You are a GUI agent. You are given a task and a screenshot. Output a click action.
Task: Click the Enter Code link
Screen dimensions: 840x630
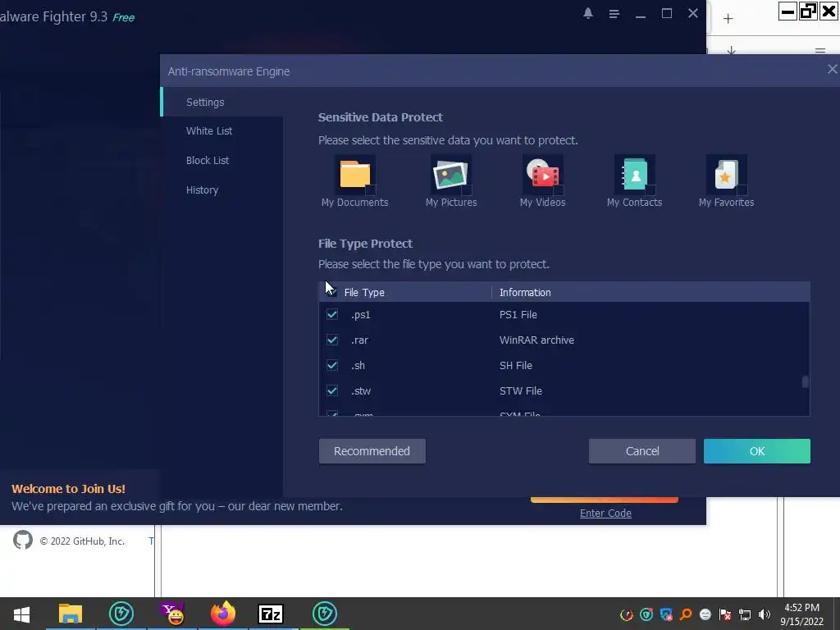pos(605,514)
